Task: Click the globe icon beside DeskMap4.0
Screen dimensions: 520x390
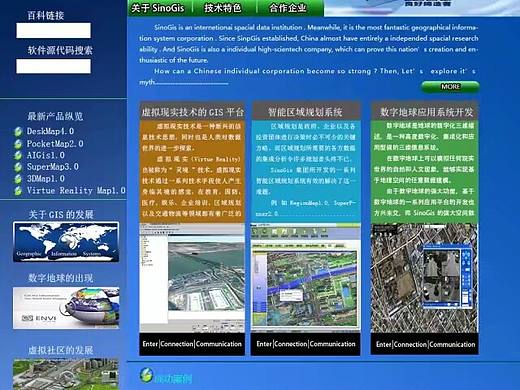Action: tap(18, 132)
